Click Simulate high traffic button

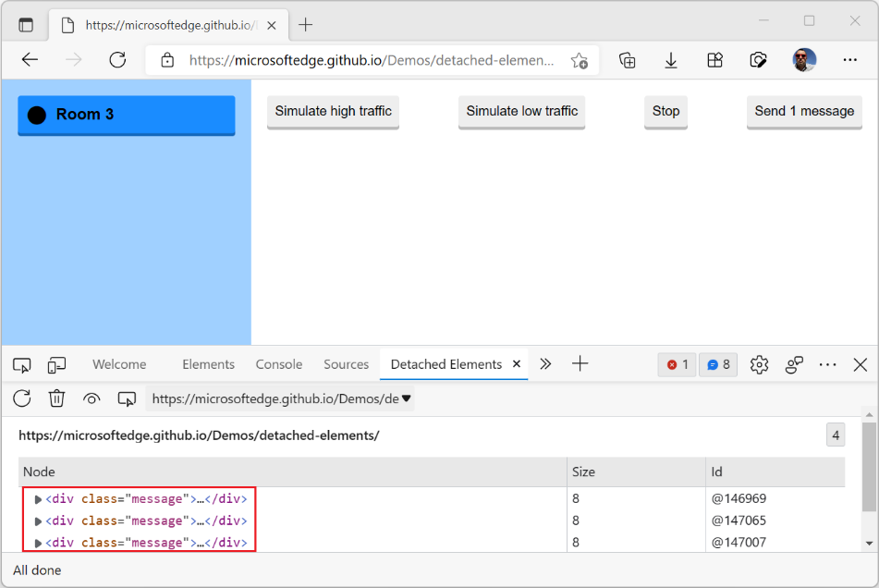point(333,111)
